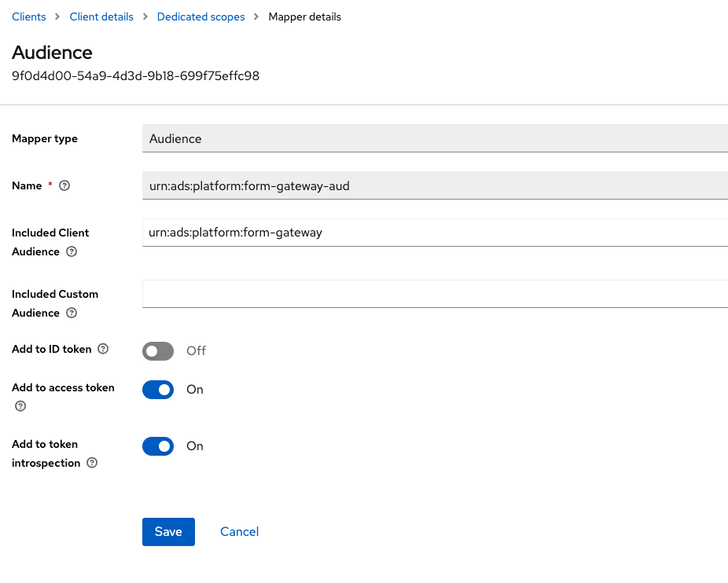
Task: Turn off Add to token introspection toggle
Action: click(158, 446)
